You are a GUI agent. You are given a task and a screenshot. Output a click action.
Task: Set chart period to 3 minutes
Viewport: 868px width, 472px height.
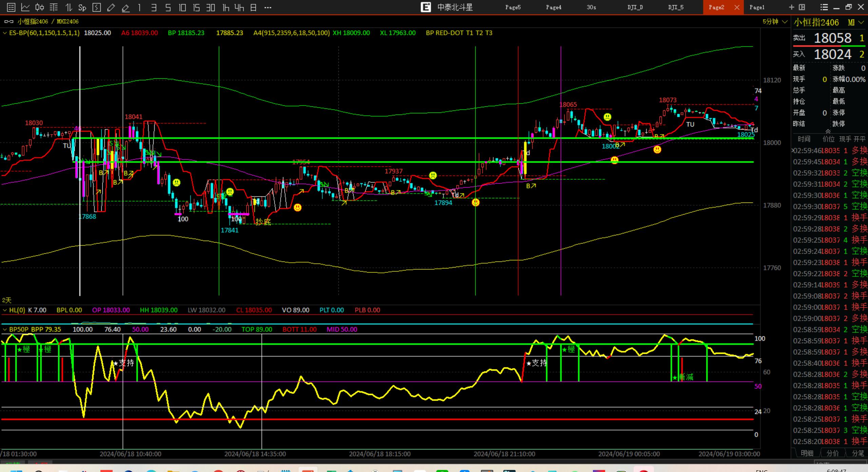pyautogui.click(x=154, y=7)
